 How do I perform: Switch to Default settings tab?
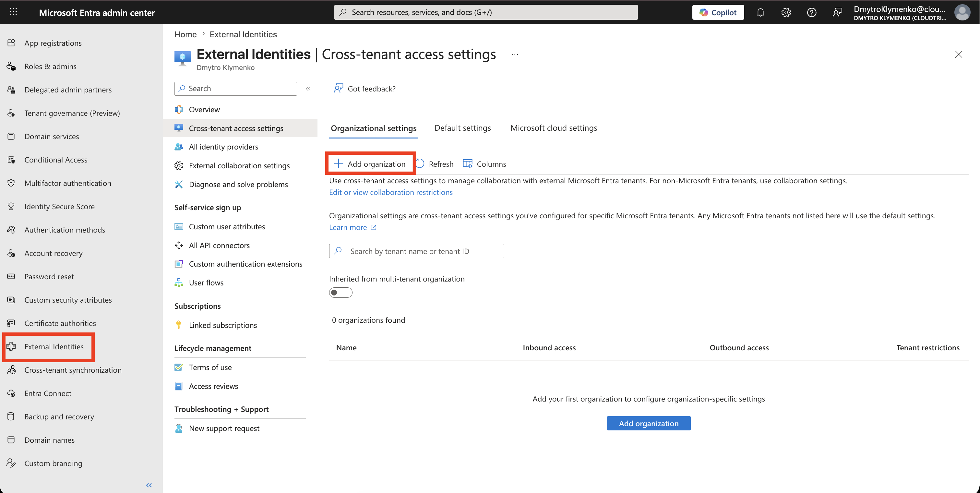(463, 128)
